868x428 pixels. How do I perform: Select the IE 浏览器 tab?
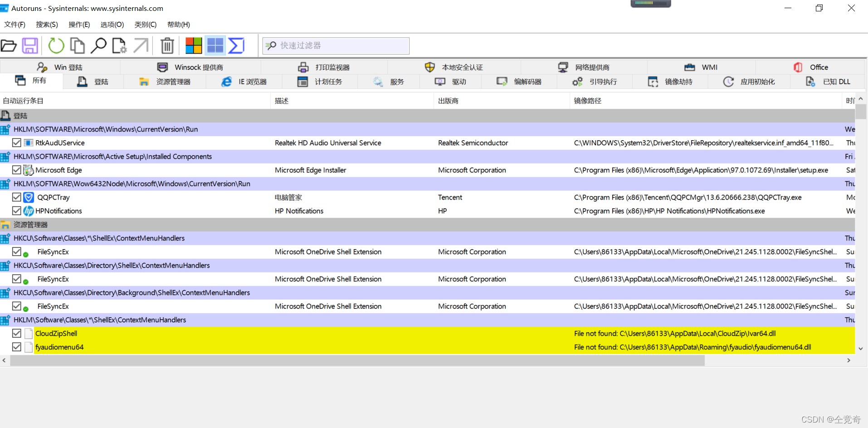pyautogui.click(x=244, y=82)
